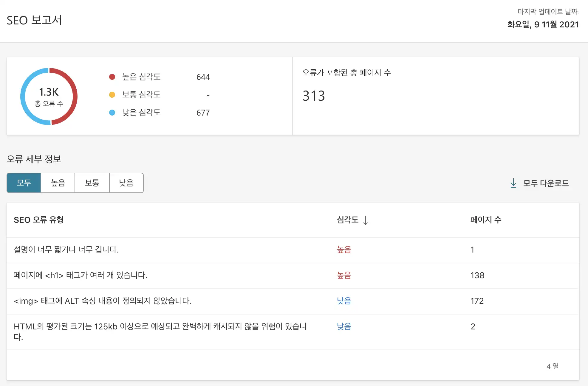Click the 1.3K total error count in chart center
Viewport: 588px width, 386px height.
pyautogui.click(x=49, y=92)
